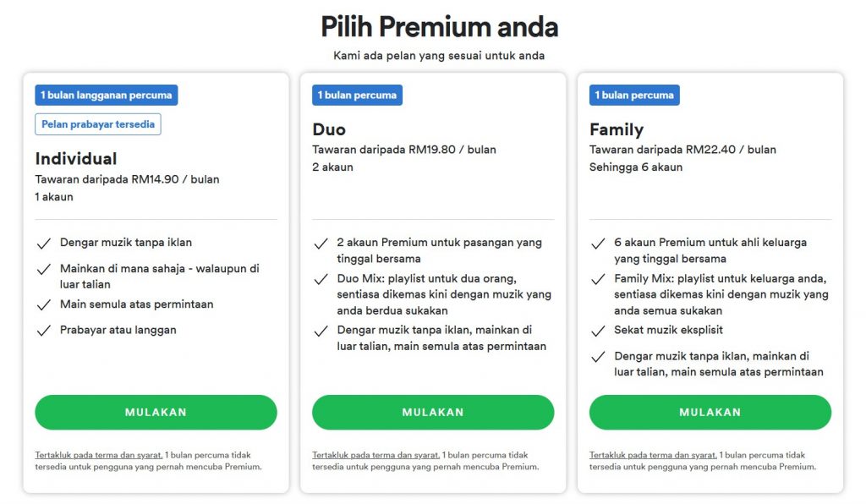Click checkmark next to '2 akaun Premium'
Viewport: 866px width, 504px height.
[x=321, y=244]
